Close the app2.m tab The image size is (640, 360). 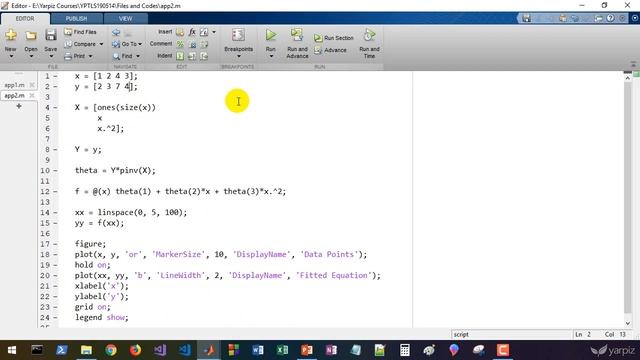pos(32,96)
